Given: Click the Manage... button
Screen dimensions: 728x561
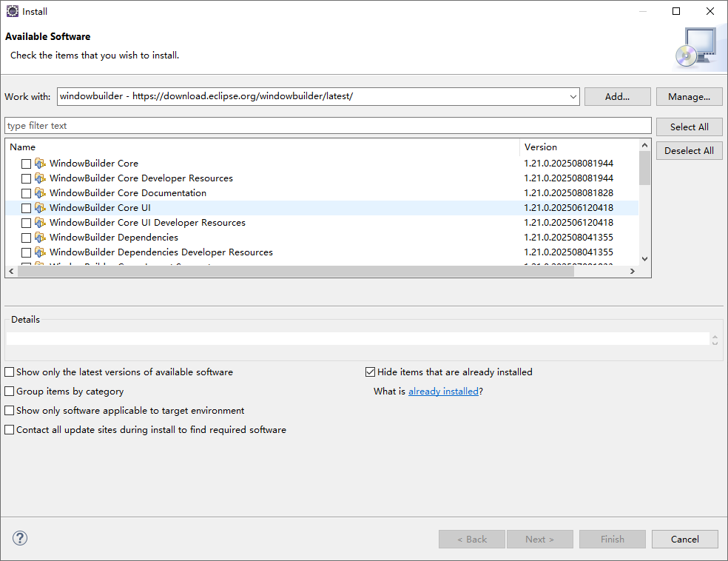Looking at the screenshot, I should 689,97.
